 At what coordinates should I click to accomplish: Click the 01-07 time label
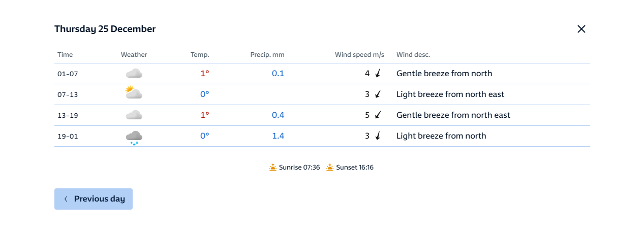point(68,74)
